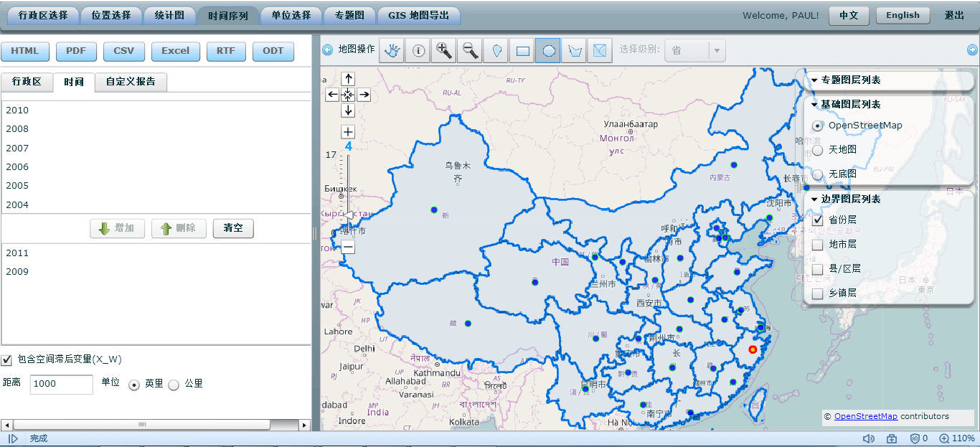Viewport: 980px width, 447px height.
Task: Select the 天地图 base layer
Action: pyautogui.click(x=817, y=150)
